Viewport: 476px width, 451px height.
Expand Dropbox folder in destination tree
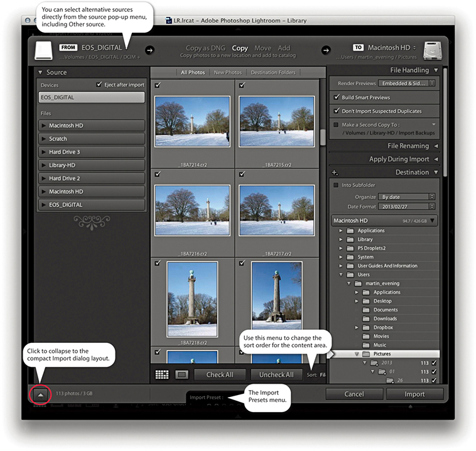(357, 327)
